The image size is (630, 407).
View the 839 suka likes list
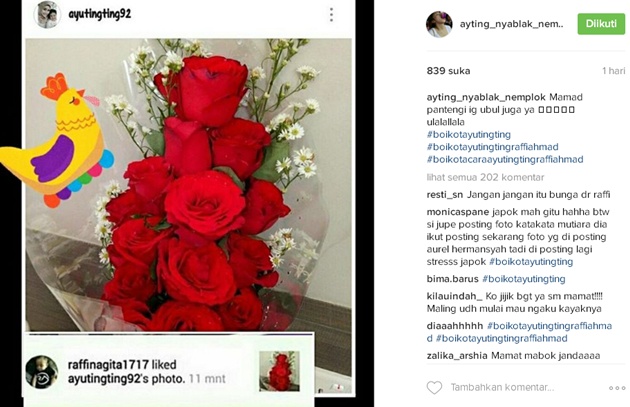tap(448, 71)
